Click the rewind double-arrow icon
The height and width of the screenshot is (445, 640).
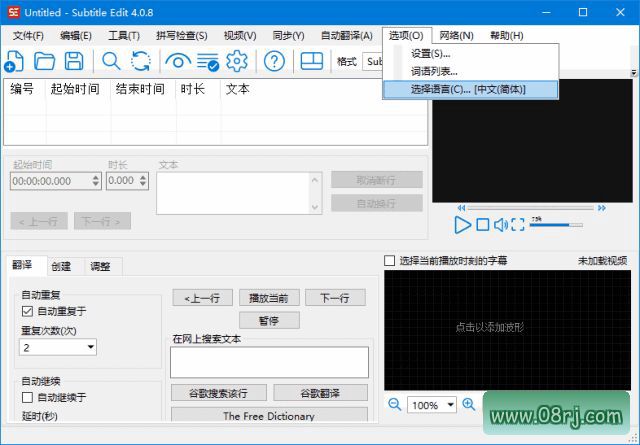[461, 208]
